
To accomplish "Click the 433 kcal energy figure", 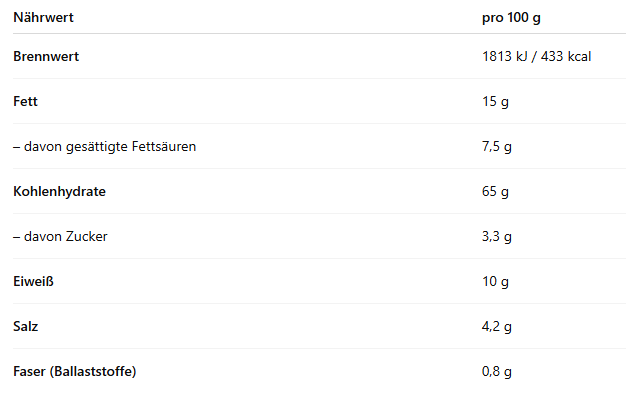I will pos(565,56).
